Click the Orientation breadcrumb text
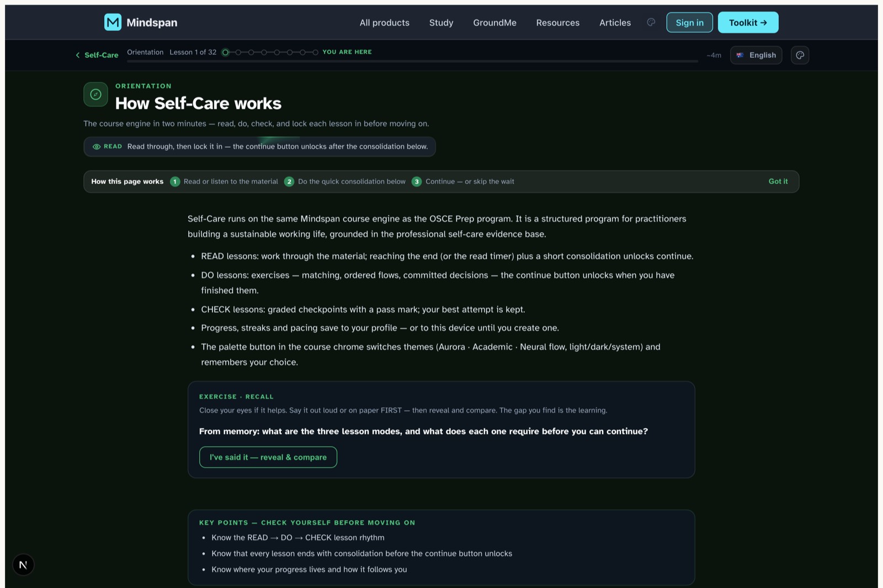 [x=145, y=52]
